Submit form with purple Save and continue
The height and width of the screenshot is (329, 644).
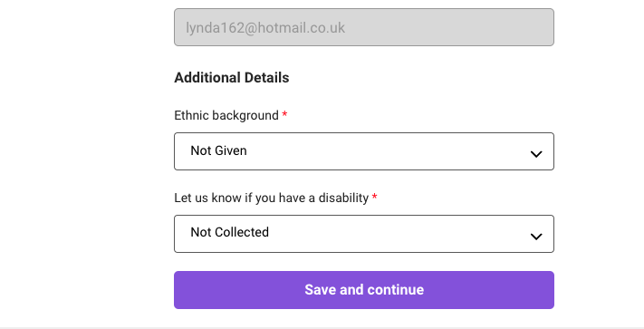pyautogui.click(x=364, y=290)
